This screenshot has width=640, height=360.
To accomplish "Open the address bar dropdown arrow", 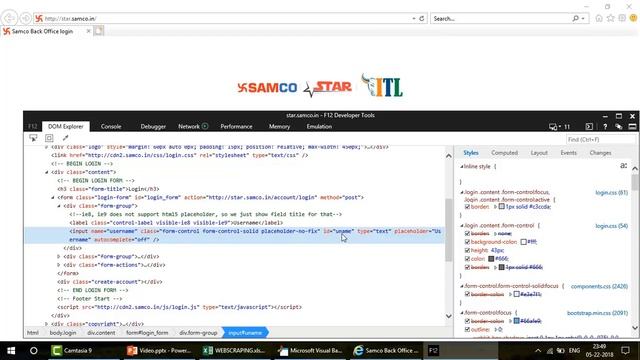I will 413,18.
